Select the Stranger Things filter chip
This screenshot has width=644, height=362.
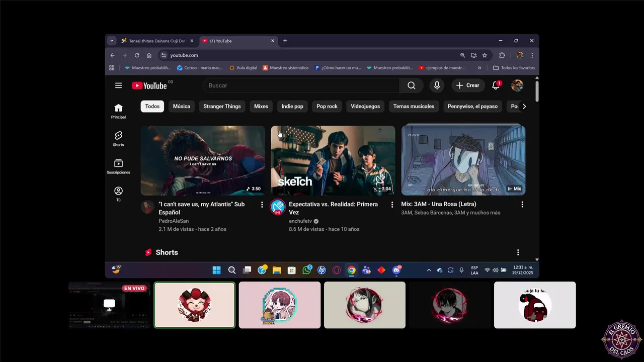click(x=222, y=107)
